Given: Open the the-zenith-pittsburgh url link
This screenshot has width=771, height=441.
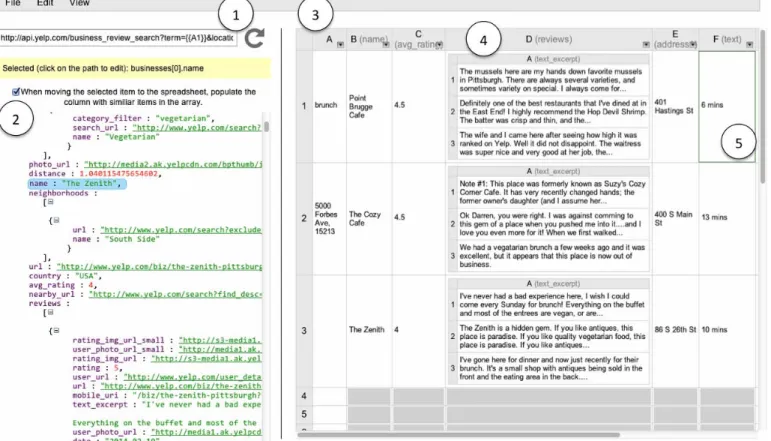Looking at the screenshot, I should coord(159,266).
